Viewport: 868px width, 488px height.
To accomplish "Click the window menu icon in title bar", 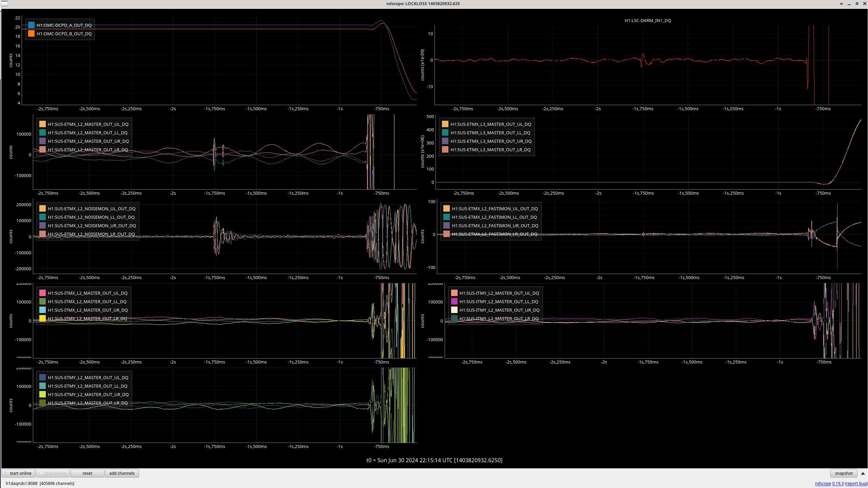I will pyautogui.click(x=4, y=4).
